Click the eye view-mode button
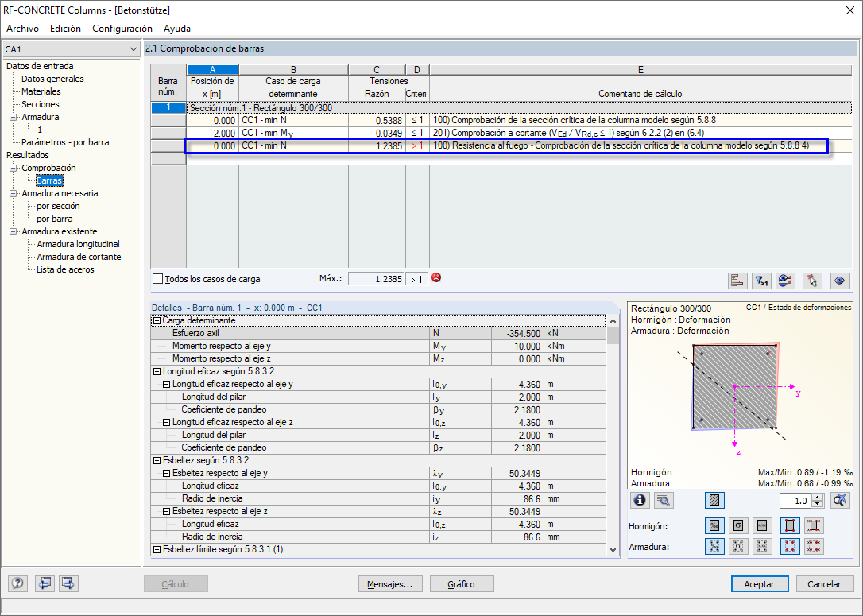This screenshot has width=863, height=616. click(839, 281)
